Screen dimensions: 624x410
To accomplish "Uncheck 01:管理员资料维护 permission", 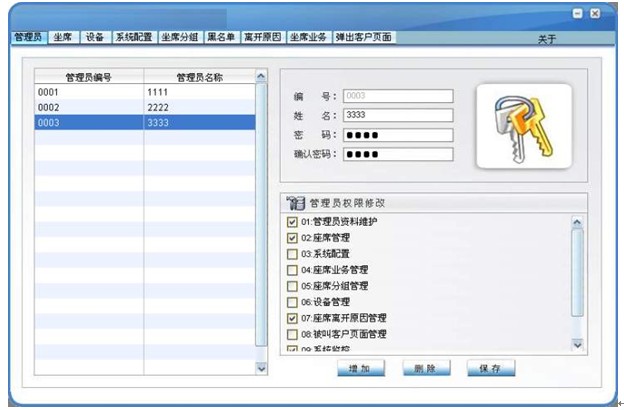I will click(293, 221).
